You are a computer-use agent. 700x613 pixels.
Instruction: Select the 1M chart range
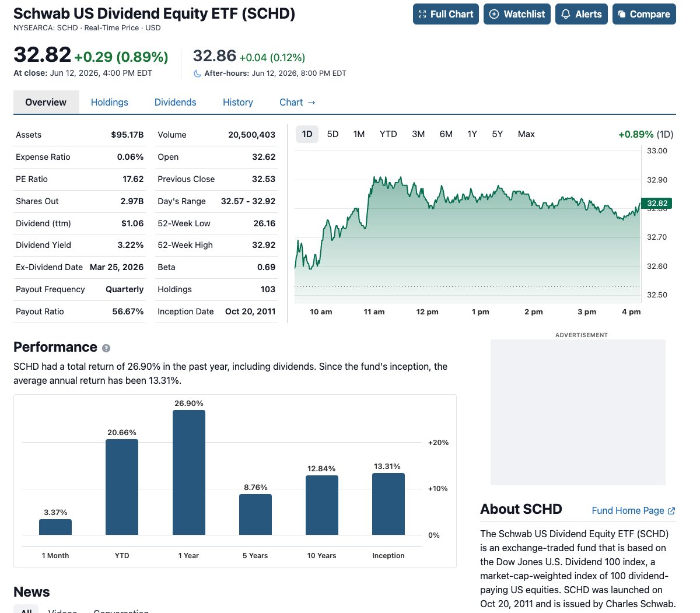click(x=359, y=134)
